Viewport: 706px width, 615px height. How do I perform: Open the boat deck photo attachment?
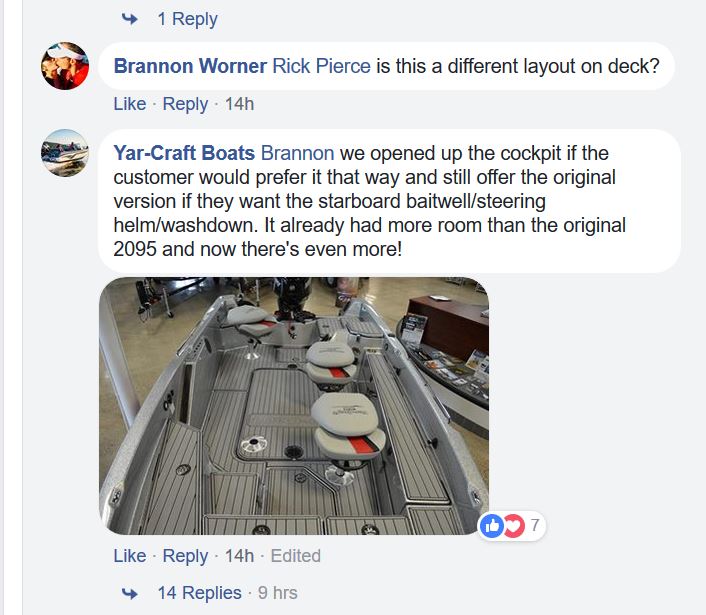[x=294, y=406]
